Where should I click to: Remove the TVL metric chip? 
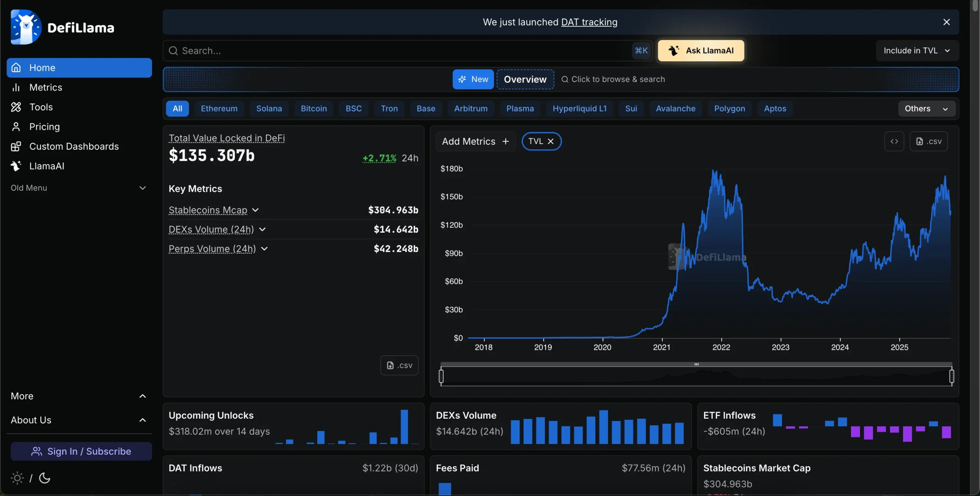pyautogui.click(x=550, y=141)
